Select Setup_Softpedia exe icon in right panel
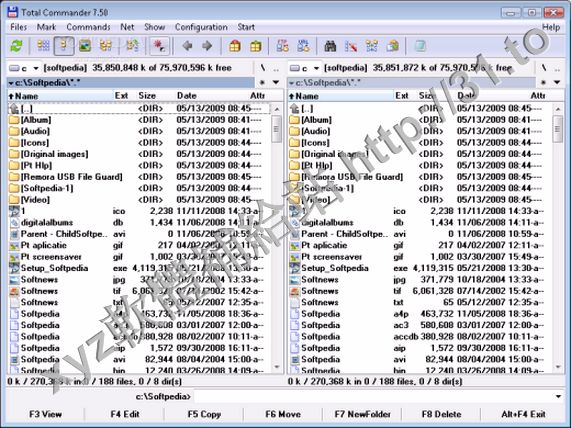 coord(295,268)
